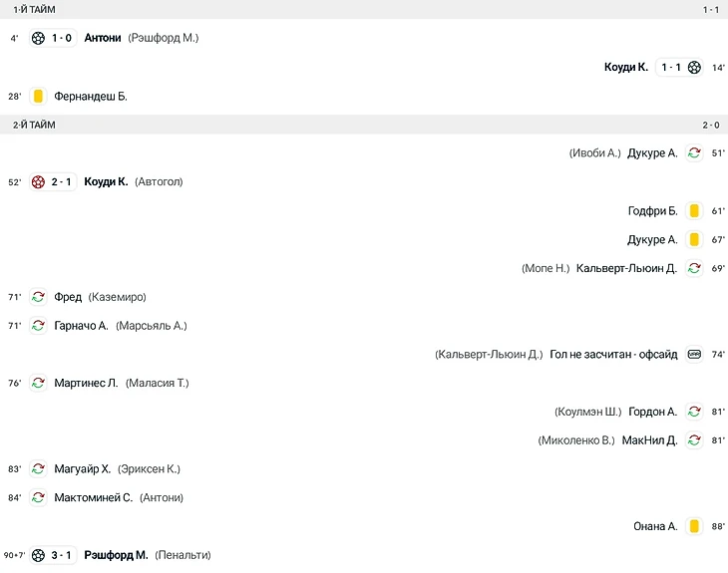Click the goal ball icon at 4'
The width and height of the screenshot is (728, 573).
(38, 38)
